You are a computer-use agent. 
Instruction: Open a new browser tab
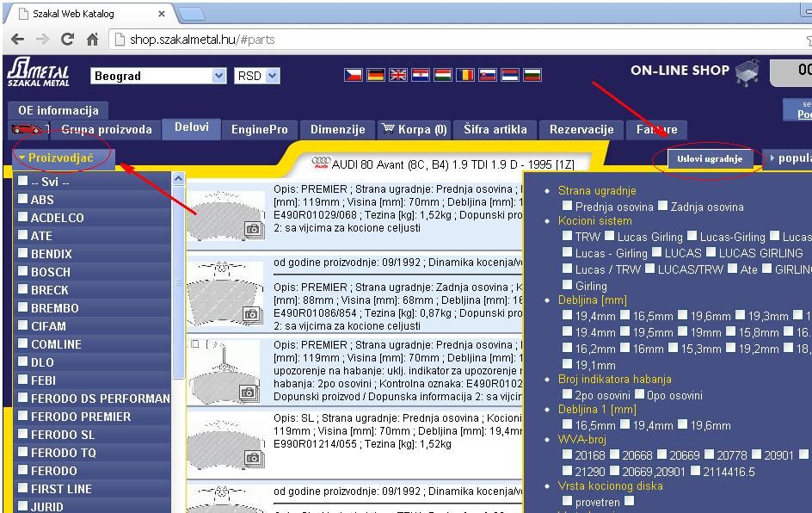[191, 14]
